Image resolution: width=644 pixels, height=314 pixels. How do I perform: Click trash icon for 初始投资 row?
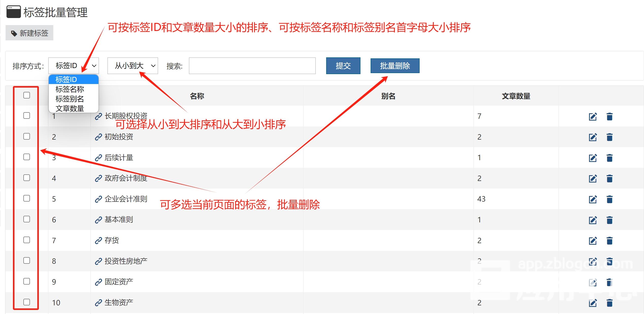click(609, 137)
